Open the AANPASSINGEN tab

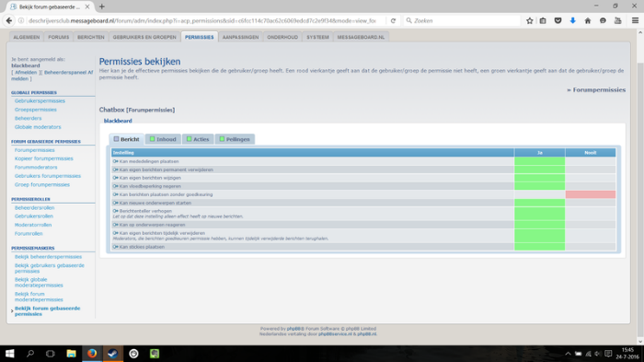[x=241, y=37]
